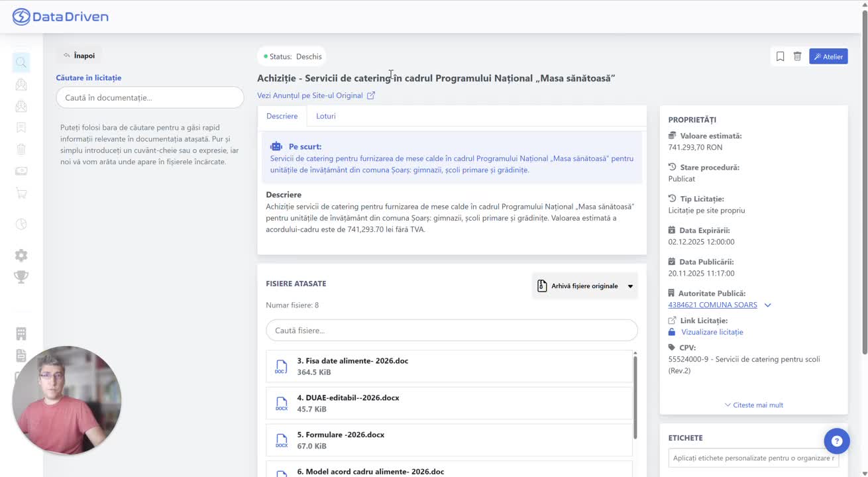Click the trophy icon in sidebar
The width and height of the screenshot is (868, 477).
[21, 277]
